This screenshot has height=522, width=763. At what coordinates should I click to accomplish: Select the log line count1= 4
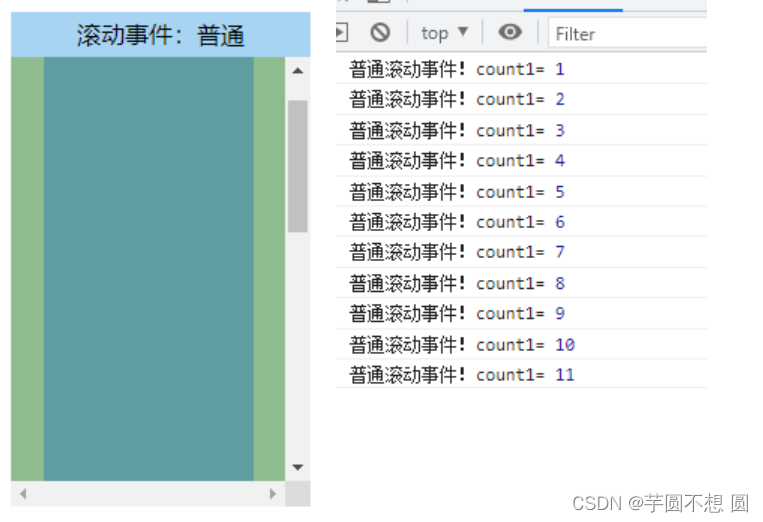(x=521, y=161)
